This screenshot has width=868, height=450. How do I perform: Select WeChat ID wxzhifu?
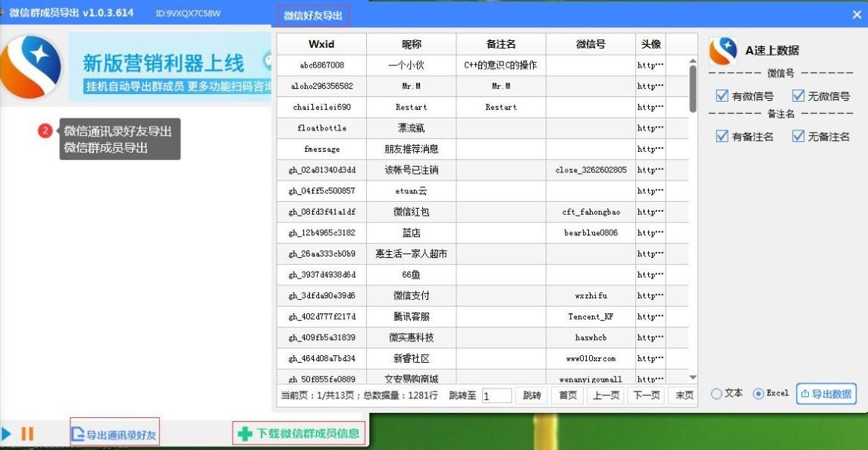[591, 296]
